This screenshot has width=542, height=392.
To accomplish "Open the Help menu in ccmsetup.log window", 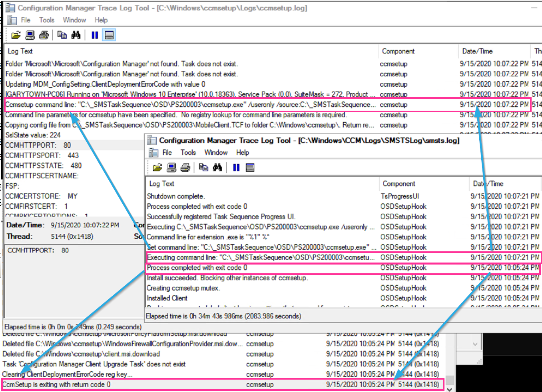I will coord(101,20).
